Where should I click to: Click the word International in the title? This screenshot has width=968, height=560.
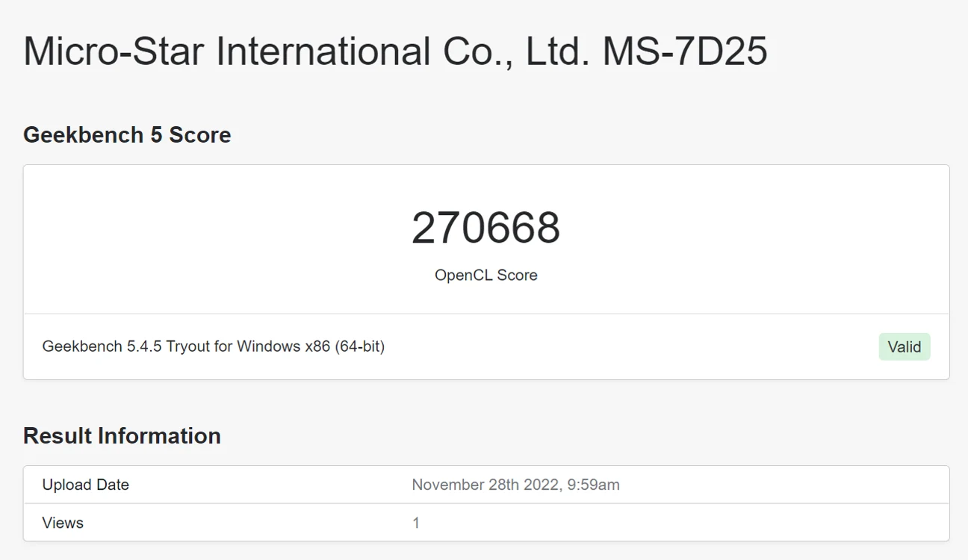click(x=323, y=52)
